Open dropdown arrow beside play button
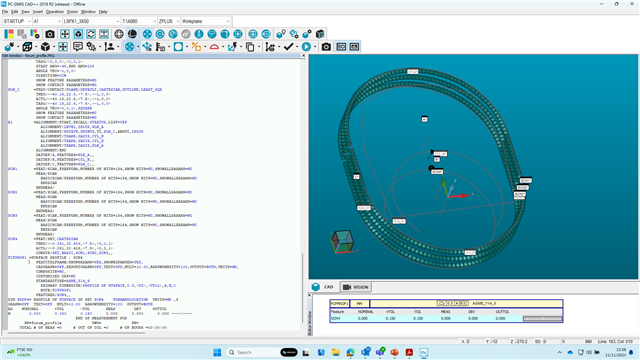The height and width of the screenshot is (360, 640). pyautogui.click(x=315, y=47)
